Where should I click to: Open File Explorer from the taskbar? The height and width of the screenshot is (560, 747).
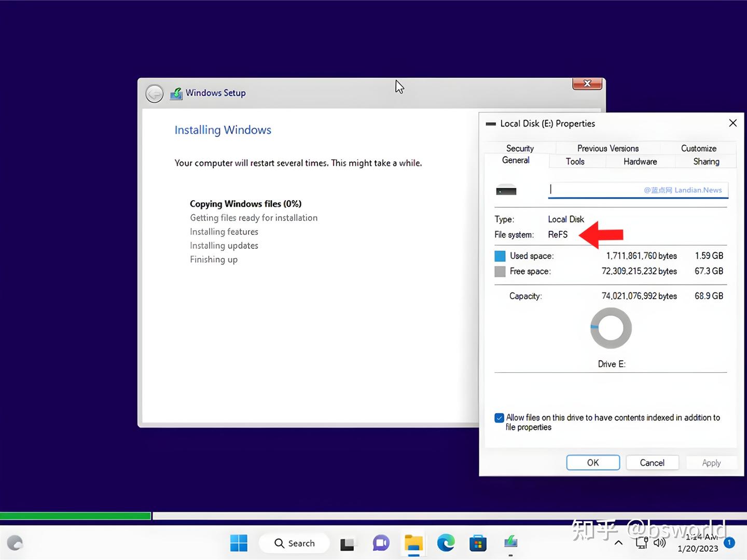tap(413, 543)
